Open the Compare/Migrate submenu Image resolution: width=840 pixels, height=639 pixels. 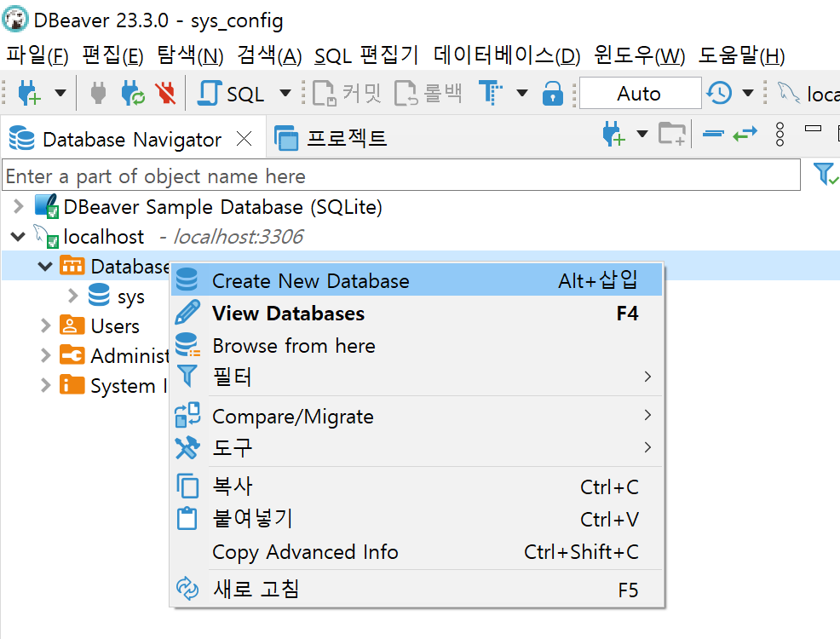coord(417,416)
